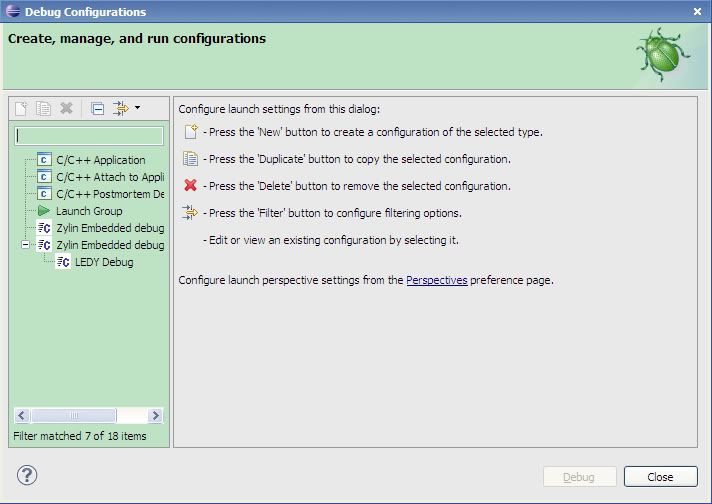
Task: Select the Launch Group tree item
Action: coord(89,211)
